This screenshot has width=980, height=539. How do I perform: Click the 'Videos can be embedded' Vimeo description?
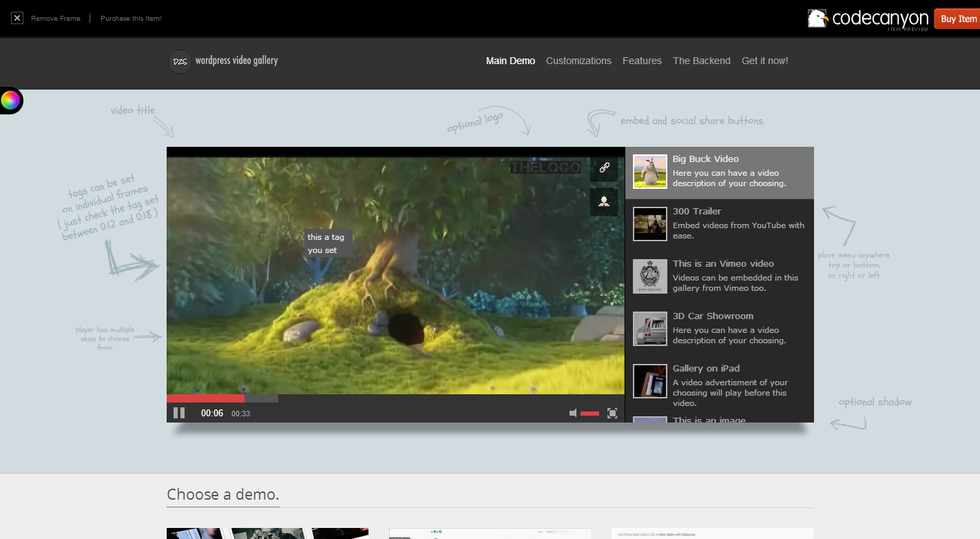(x=736, y=283)
